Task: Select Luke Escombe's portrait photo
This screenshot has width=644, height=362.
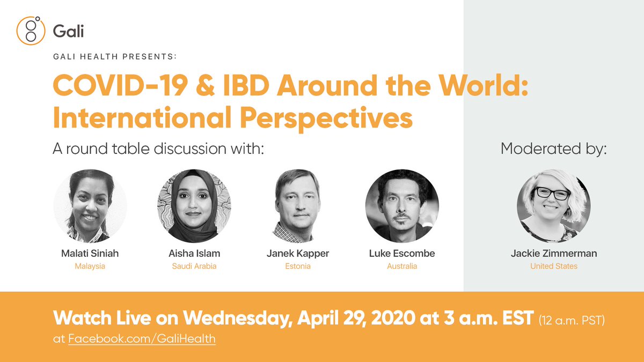Action: tap(402, 206)
